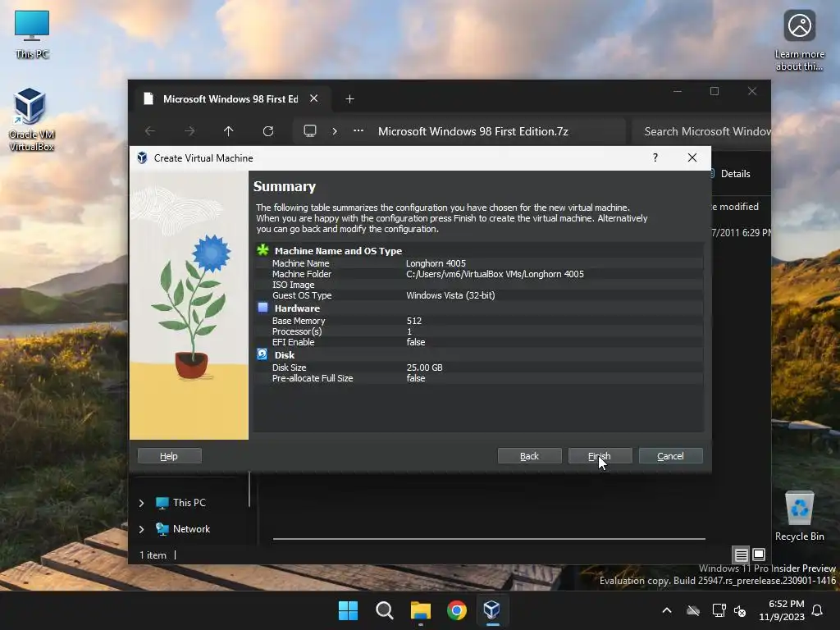Switch to details list view in File Explorer

point(741,555)
